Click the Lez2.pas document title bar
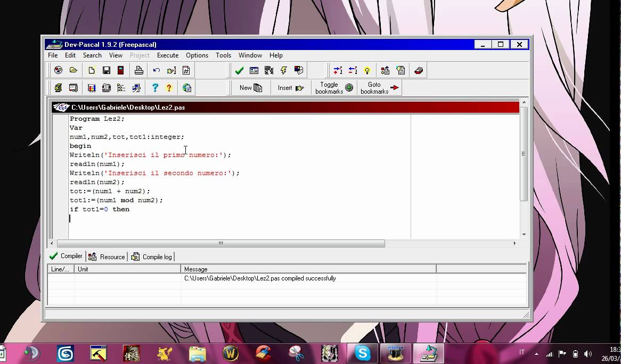The width and height of the screenshot is (621, 364). 285,107
